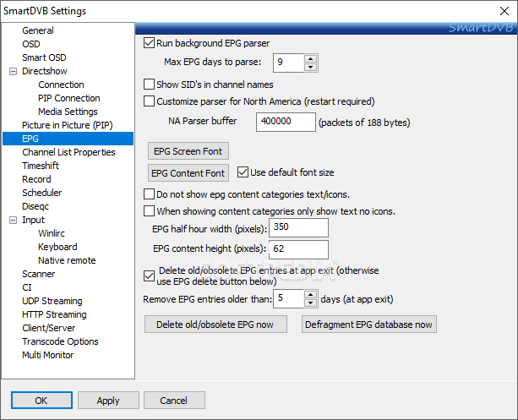
Task: Focus the Max EPG days value field
Action: tap(288, 63)
